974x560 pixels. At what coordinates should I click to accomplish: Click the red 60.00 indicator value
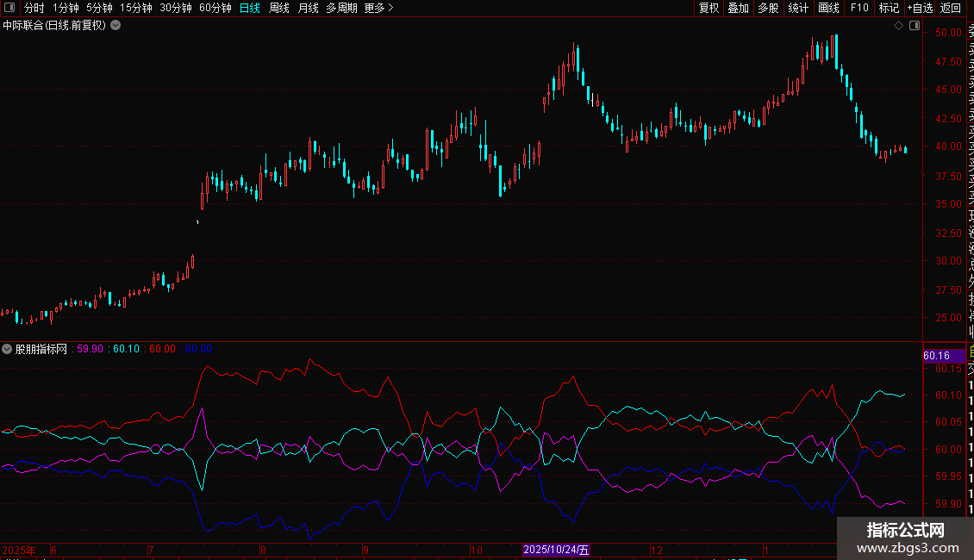(x=162, y=349)
